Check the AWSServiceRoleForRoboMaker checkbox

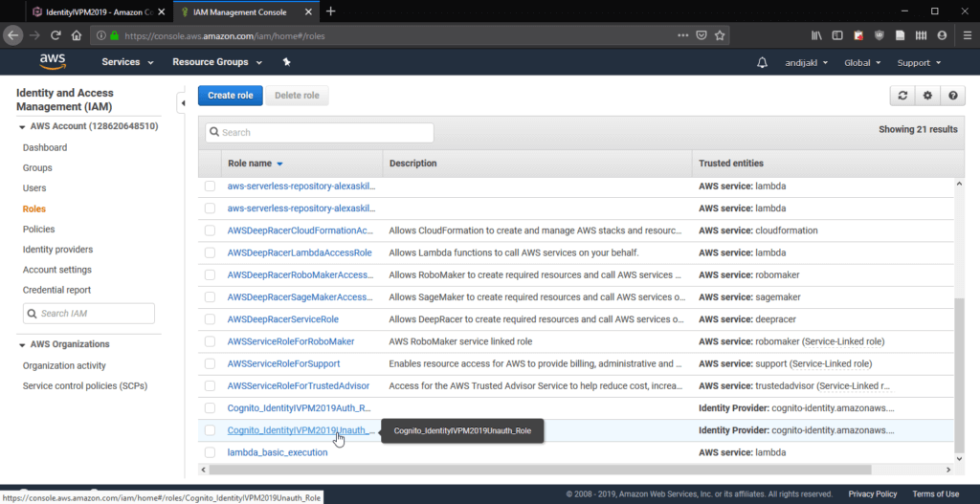210,341
